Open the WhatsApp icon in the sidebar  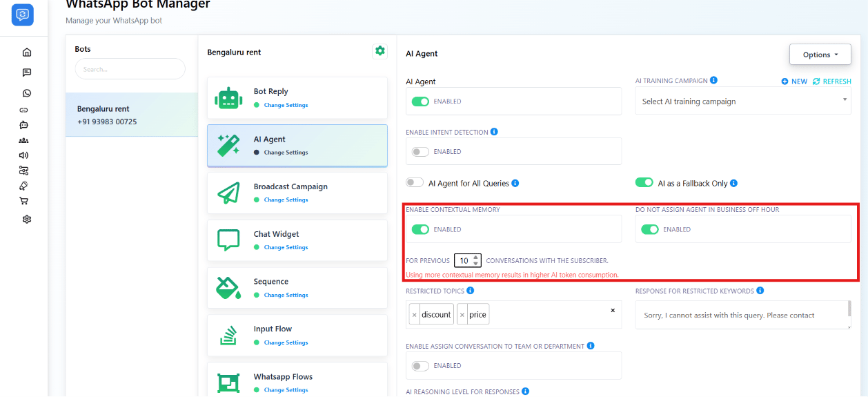(x=27, y=93)
